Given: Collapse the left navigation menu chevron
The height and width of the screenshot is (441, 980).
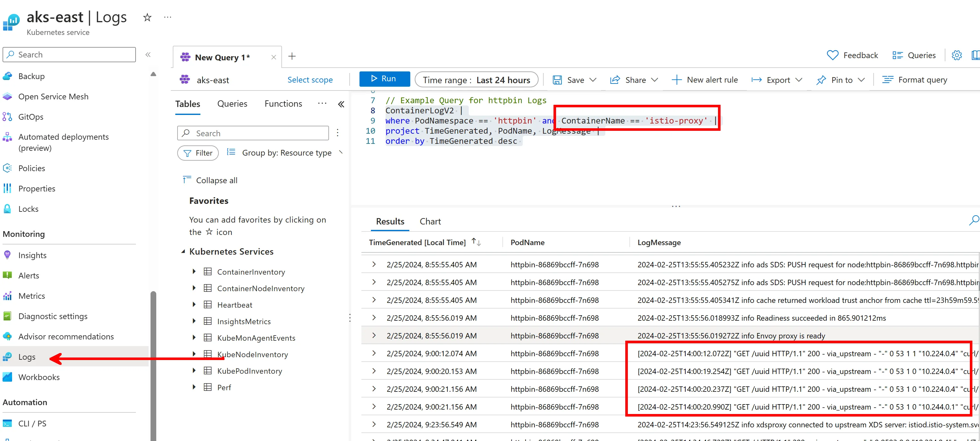Looking at the screenshot, I should click(x=148, y=55).
